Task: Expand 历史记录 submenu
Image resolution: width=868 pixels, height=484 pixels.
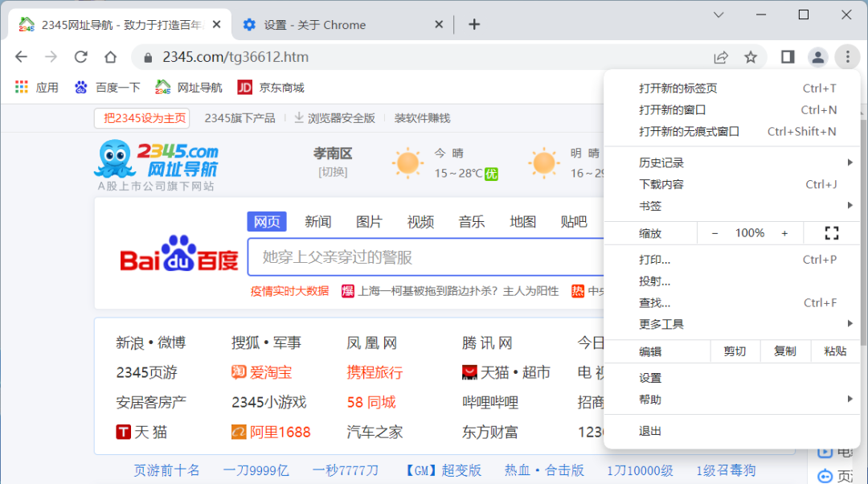Action: (732, 162)
